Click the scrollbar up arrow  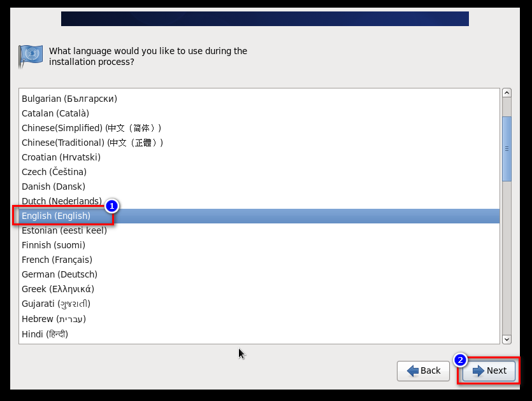507,93
